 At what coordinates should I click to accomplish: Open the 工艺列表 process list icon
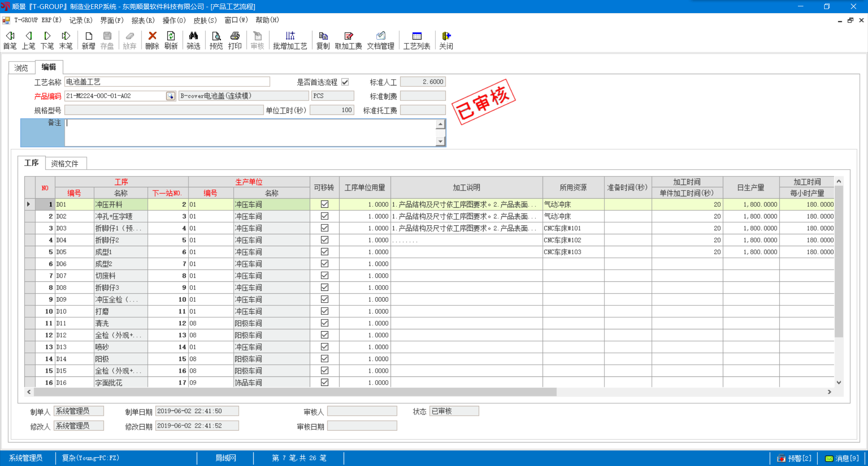pos(416,40)
